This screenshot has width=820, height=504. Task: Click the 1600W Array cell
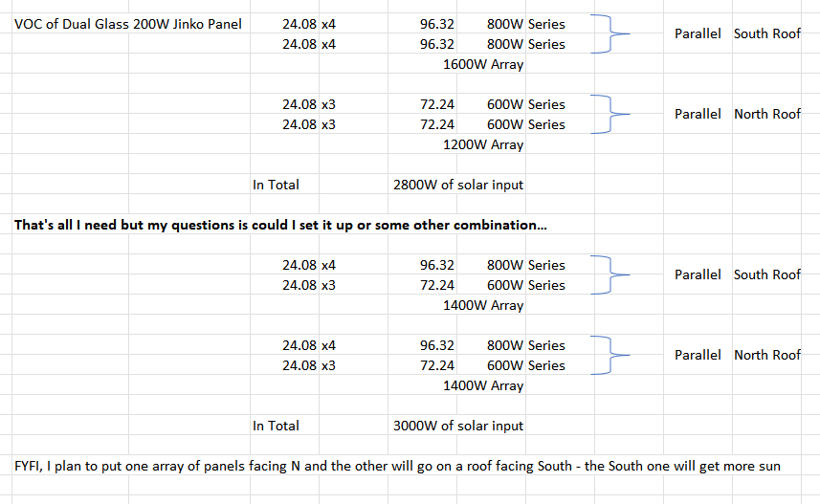click(483, 64)
